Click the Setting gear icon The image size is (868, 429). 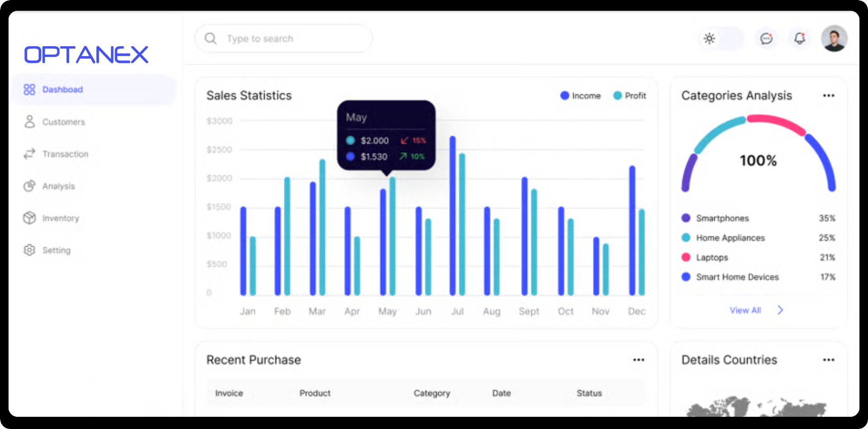point(29,250)
